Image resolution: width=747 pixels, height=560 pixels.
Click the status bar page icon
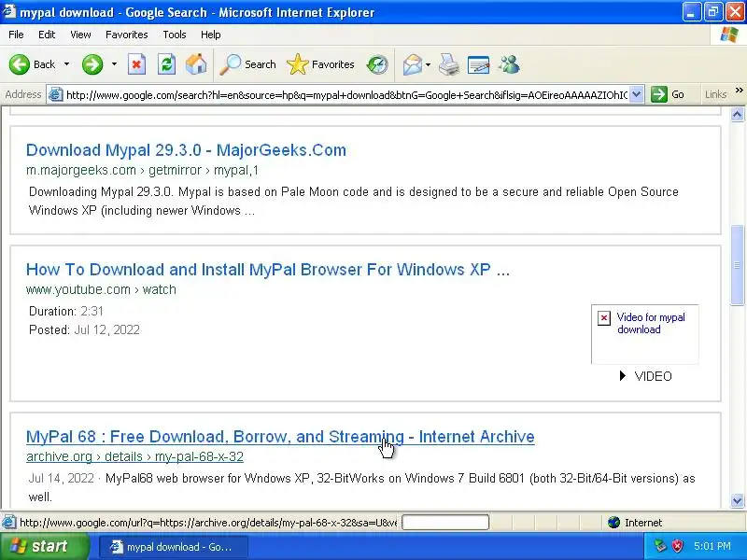coord(8,523)
